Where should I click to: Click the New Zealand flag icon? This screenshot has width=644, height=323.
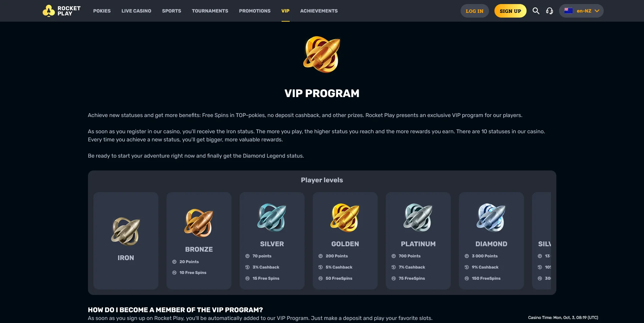pyautogui.click(x=569, y=11)
